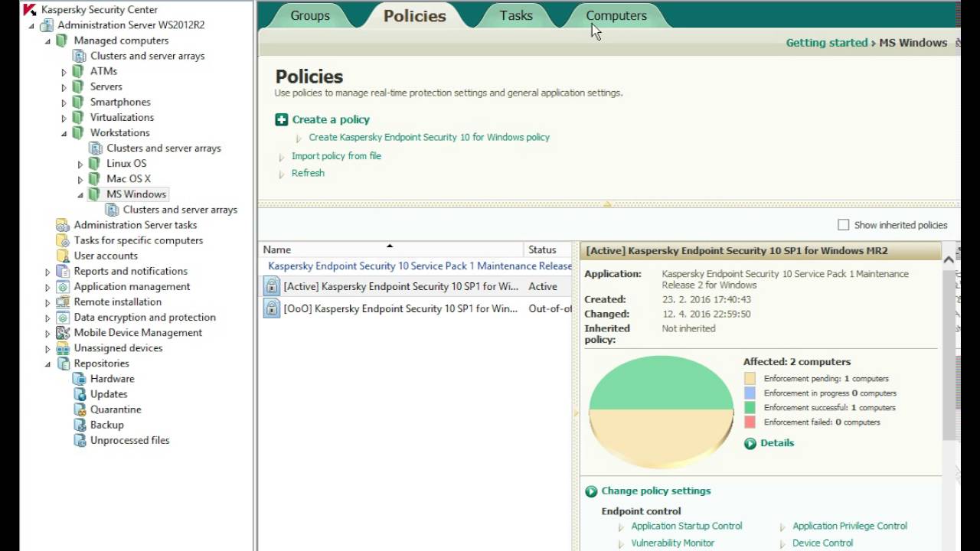This screenshot has height=551, width=980.
Task: Expand the Servers group node
Action: tap(64, 87)
